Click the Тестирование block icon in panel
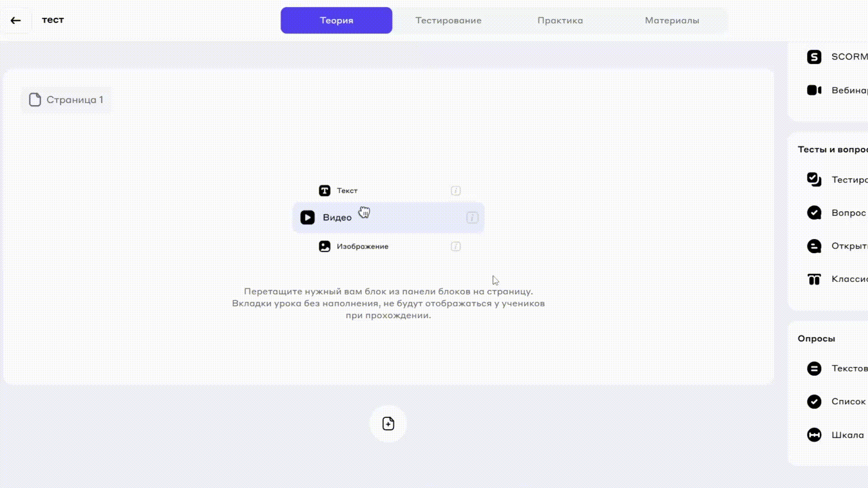This screenshot has height=488, width=868. click(814, 179)
